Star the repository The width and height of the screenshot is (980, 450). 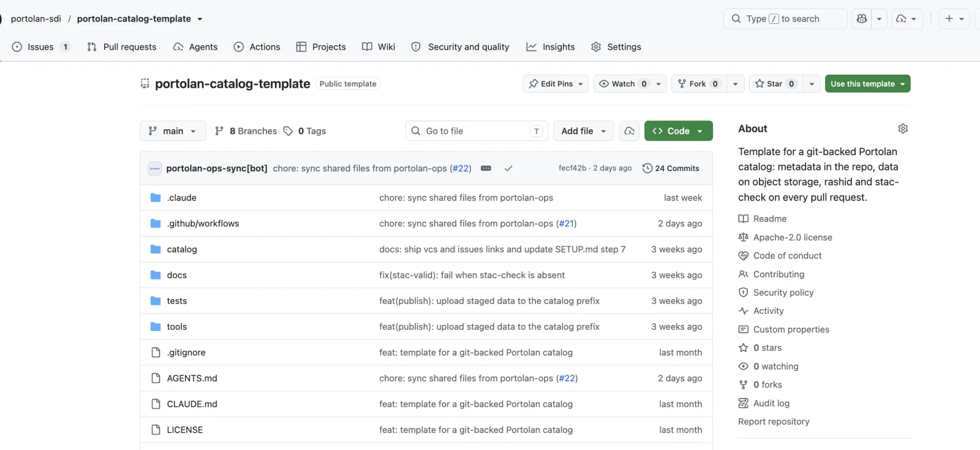(x=775, y=84)
